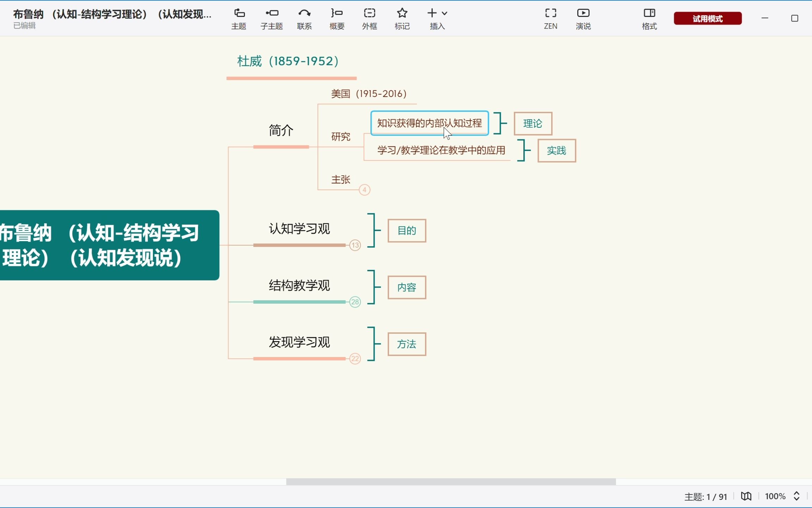Open the 插入 (Insert) plus menu

coord(437,19)
